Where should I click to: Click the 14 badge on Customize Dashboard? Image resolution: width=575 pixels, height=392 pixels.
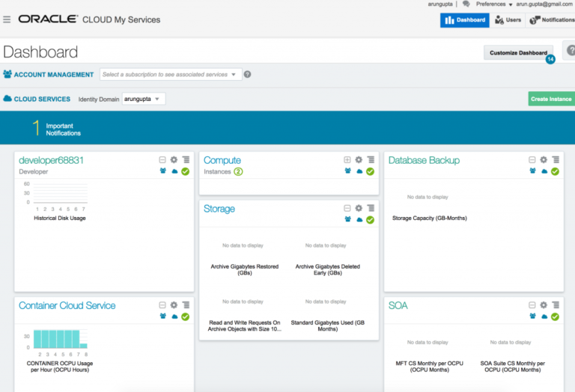click(x=550, y=59)
